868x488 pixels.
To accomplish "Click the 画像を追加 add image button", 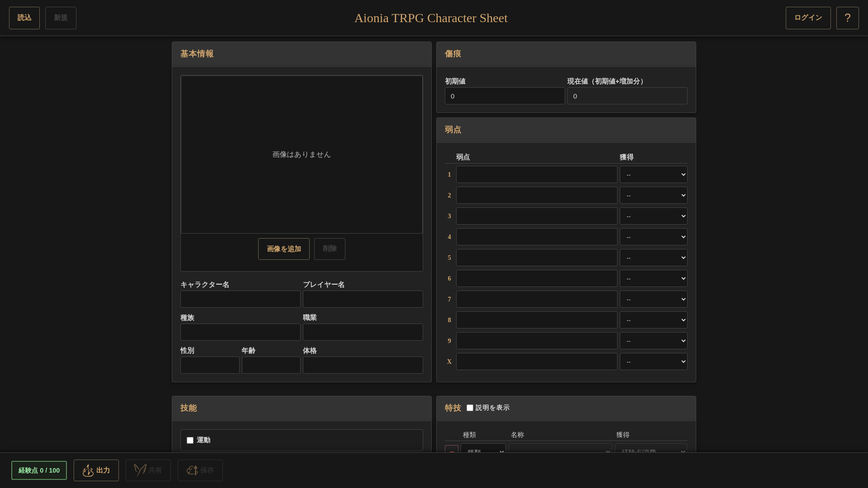I will click(x=284, y=249).
